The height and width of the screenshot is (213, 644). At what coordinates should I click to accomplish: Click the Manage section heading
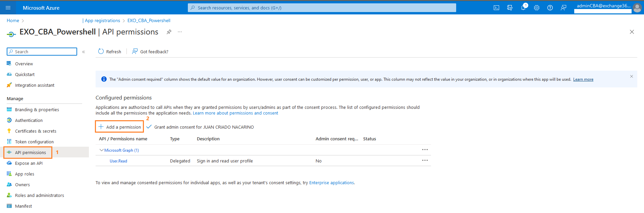tap(15, 99)
